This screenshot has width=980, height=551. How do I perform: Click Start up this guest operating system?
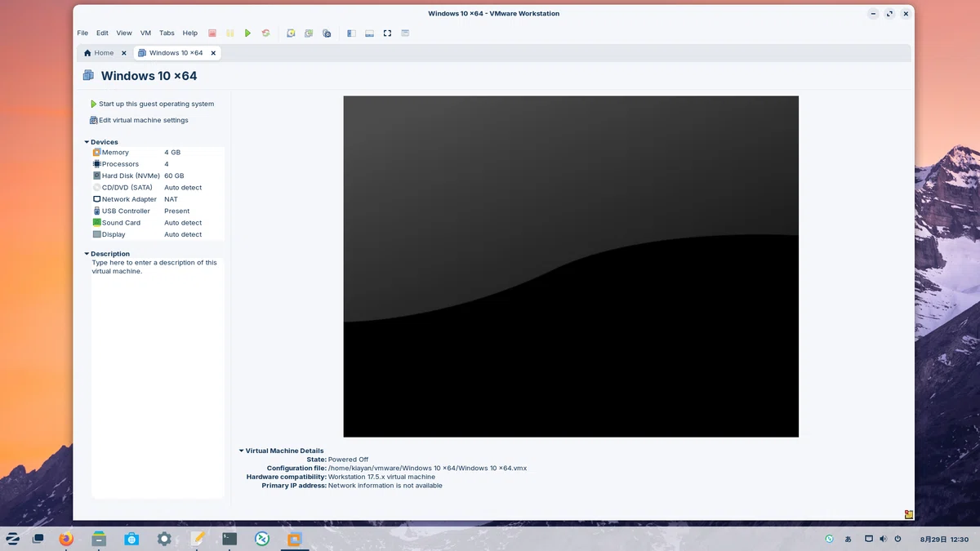click(x=152, y=104)
